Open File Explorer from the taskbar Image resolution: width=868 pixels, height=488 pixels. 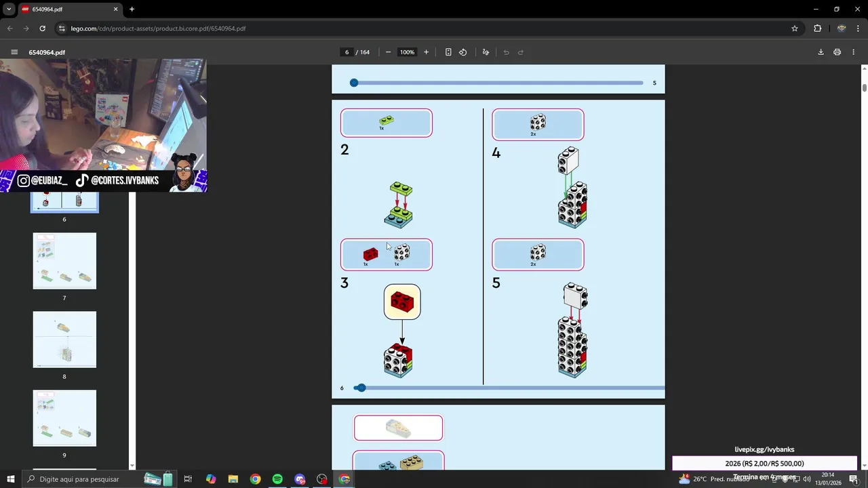pyautogui.click(x=233, y=479)
